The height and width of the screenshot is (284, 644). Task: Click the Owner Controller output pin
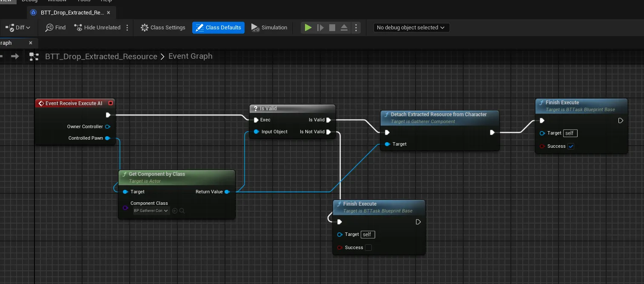(108, 126)
